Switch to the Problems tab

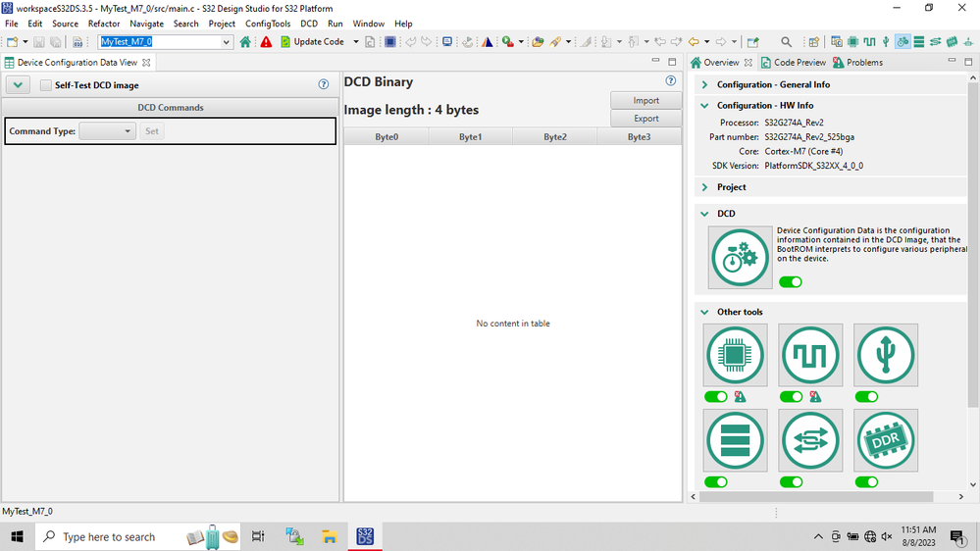(x=858, y=63)
